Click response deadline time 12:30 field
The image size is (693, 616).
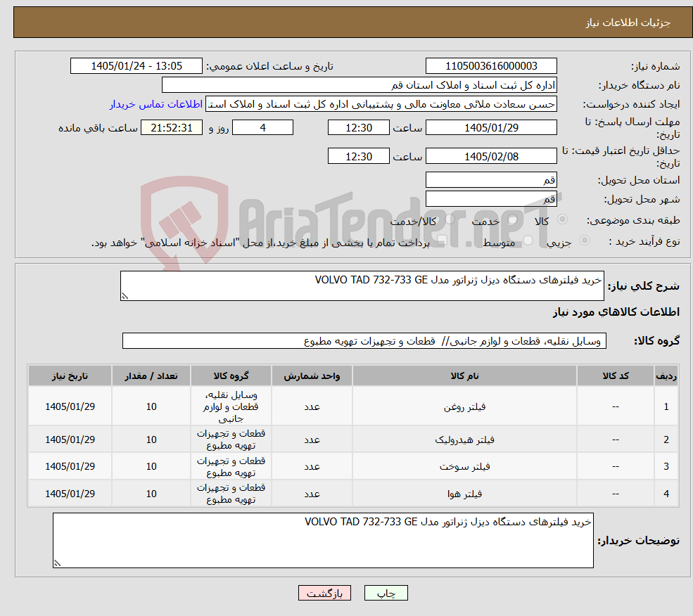point(358,128)
